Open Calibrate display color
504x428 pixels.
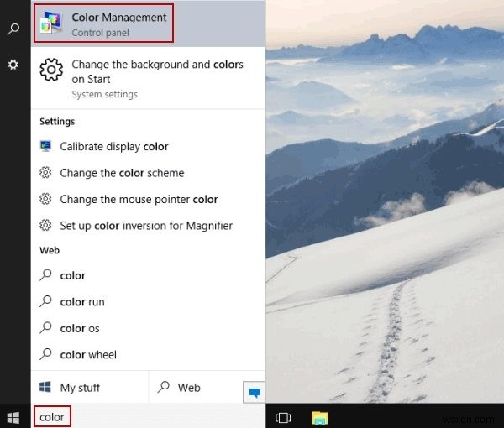(148, 146)
